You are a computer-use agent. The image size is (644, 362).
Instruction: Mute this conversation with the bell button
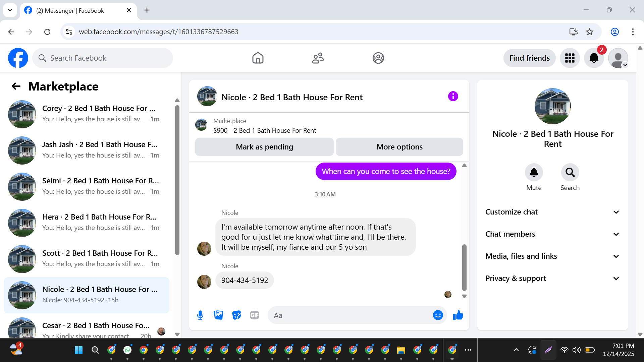tap(534, 172)
